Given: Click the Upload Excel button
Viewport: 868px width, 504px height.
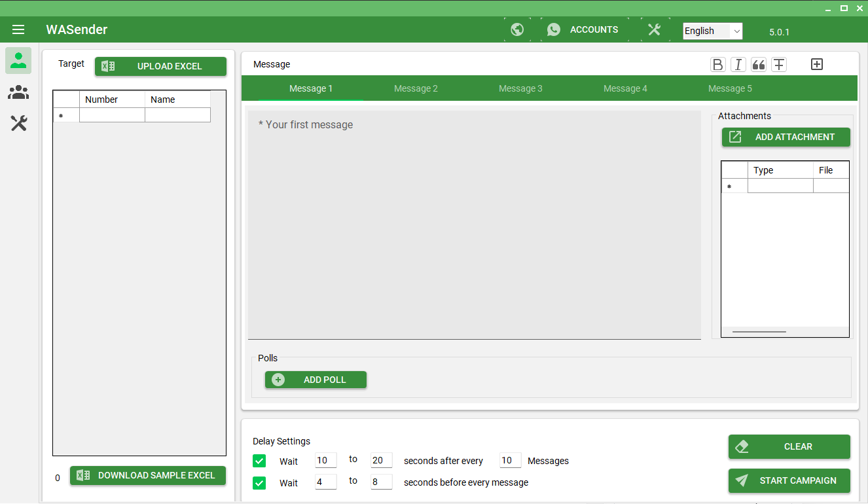Looking at the screenshot, I should point(160,66).
